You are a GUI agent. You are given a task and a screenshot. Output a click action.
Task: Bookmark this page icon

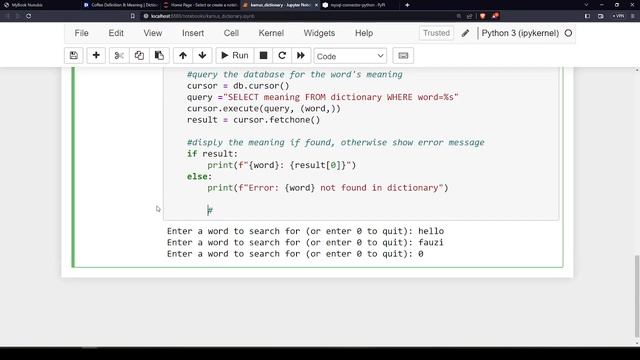133,16
